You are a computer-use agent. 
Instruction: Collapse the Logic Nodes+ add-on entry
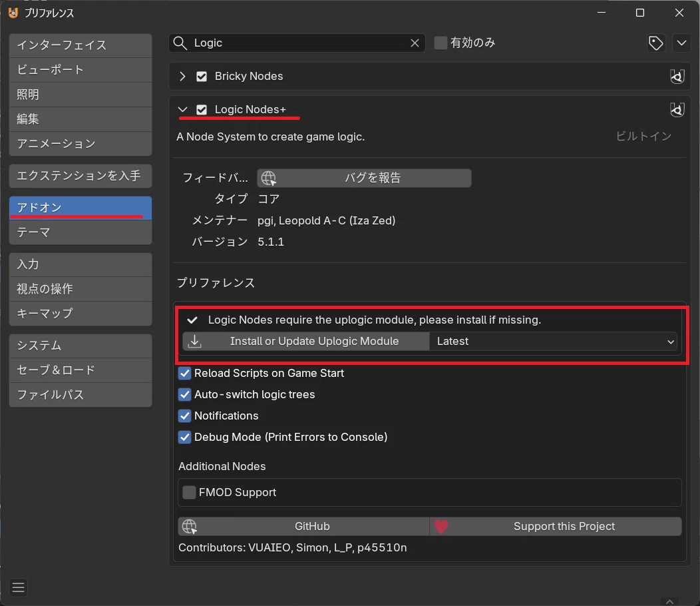pos(182,109)
